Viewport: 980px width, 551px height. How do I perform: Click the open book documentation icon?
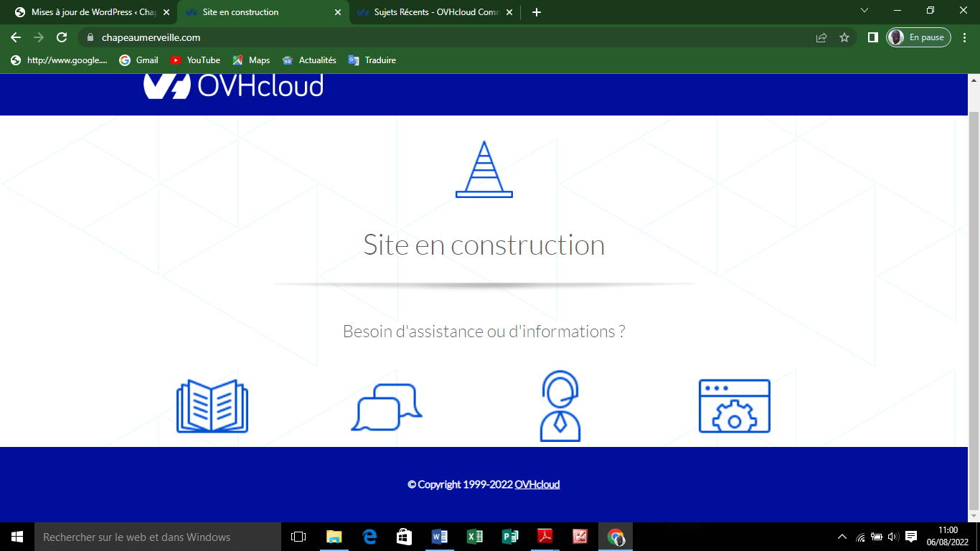point(212,406)
